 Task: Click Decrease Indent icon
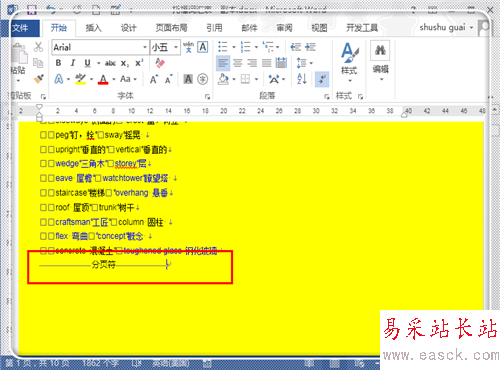click(295, 47)
